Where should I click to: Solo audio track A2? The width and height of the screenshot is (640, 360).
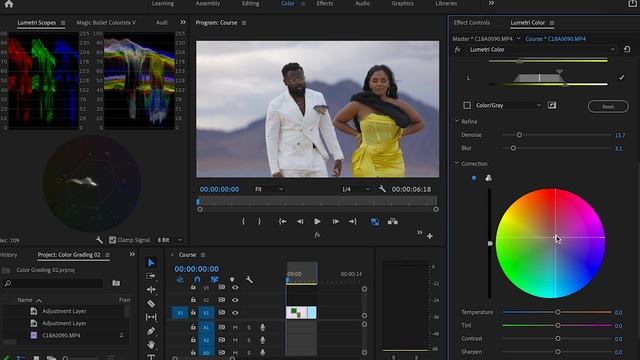pos(249,340)
